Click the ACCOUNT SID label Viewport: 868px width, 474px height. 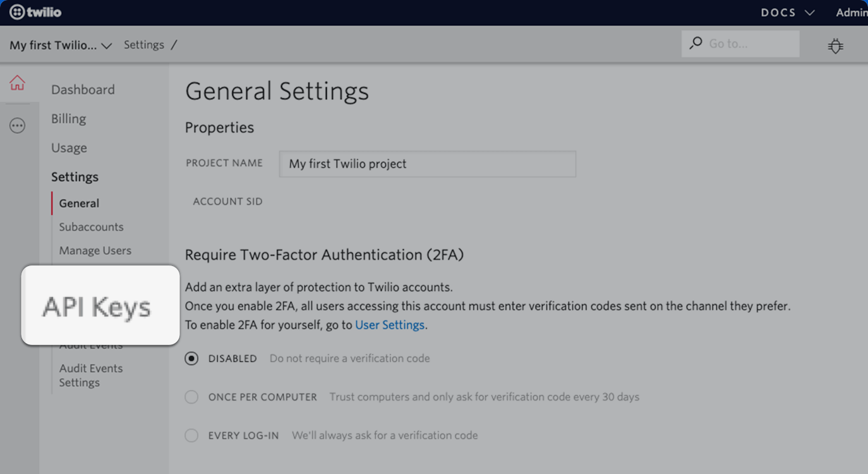[x=227, y=202]
